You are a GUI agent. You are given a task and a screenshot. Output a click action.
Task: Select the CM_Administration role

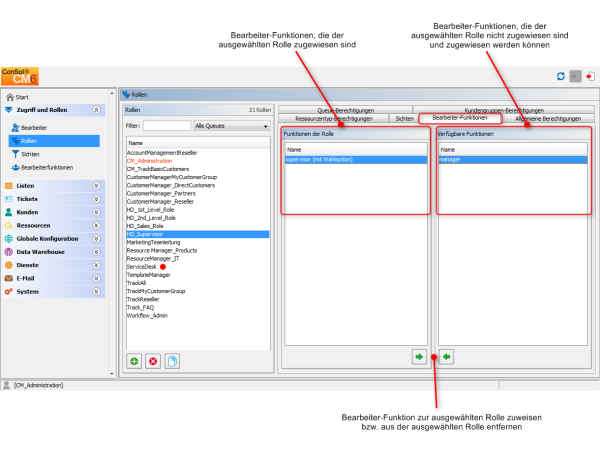150,161
